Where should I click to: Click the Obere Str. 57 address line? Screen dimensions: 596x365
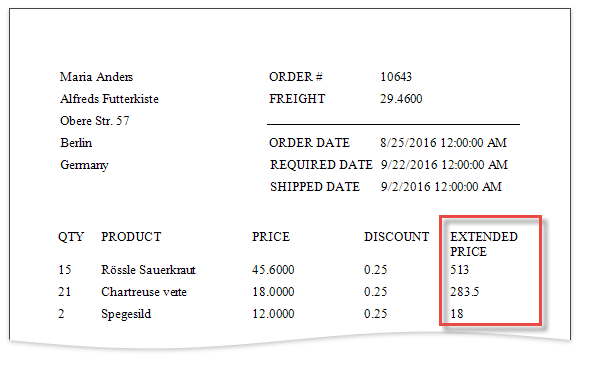click(95, 121)
